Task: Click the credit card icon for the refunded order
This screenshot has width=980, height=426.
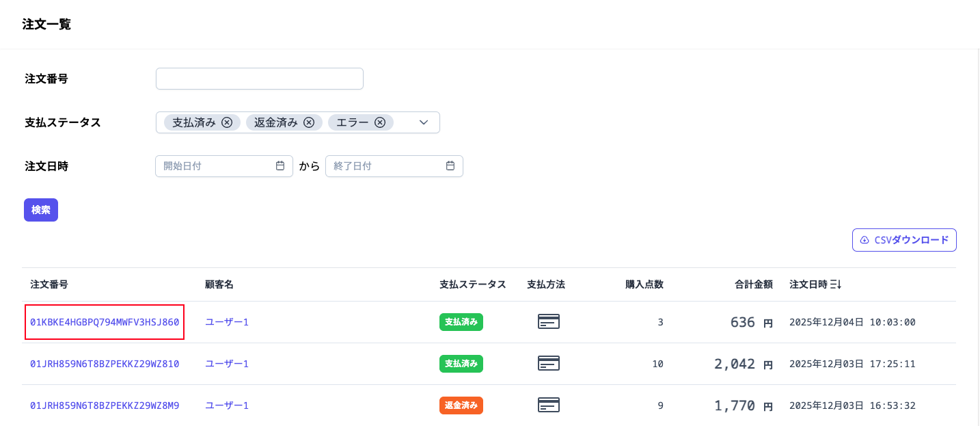Action: coord(549,405)
